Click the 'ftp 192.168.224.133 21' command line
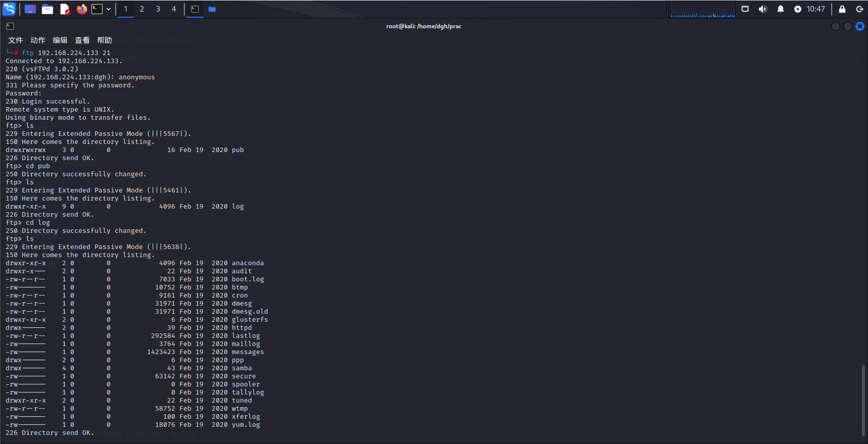The image size is (868, 444). click(x=66, y=53)
